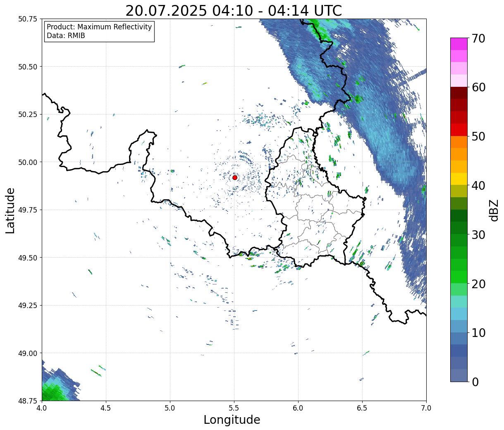Click the latitude tick label 49.75

[28, 210]
